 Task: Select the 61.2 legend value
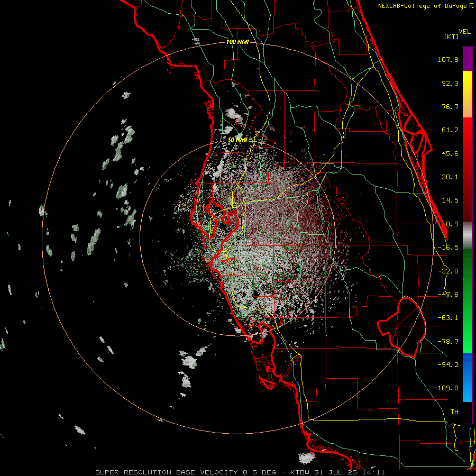(x=450, y=130)
